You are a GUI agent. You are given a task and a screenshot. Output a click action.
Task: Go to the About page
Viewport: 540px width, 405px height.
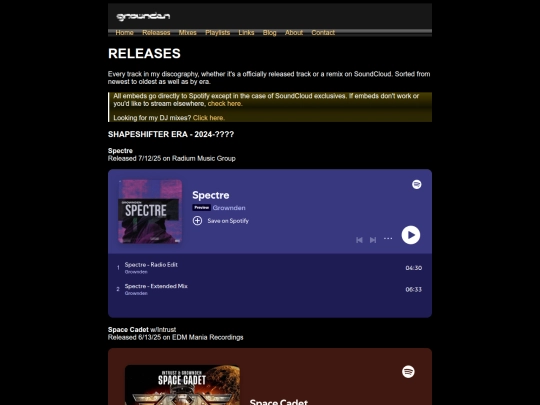click(x=294, y=33)
